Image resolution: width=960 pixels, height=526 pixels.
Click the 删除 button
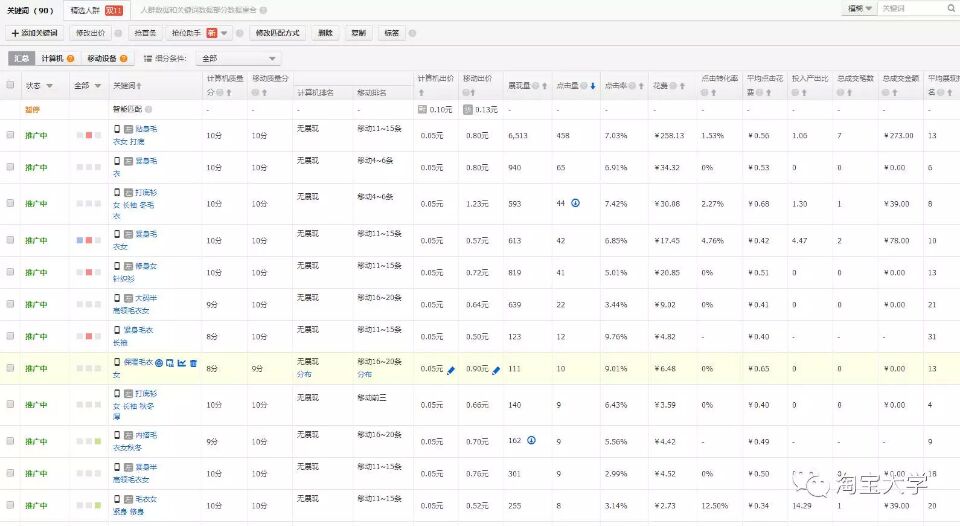pos(326,33)
